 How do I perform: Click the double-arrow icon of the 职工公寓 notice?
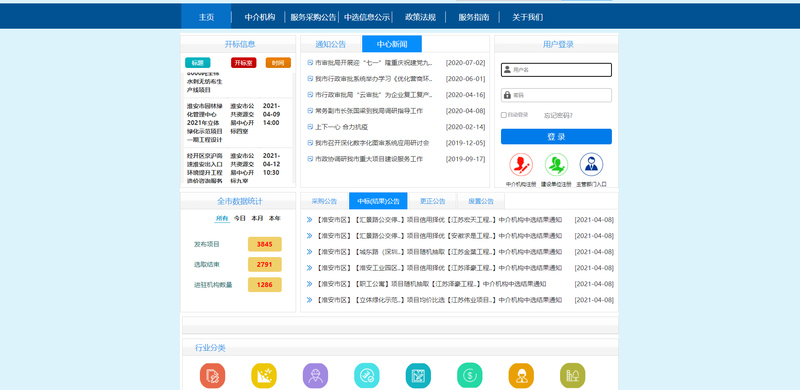tap(309, 284)
